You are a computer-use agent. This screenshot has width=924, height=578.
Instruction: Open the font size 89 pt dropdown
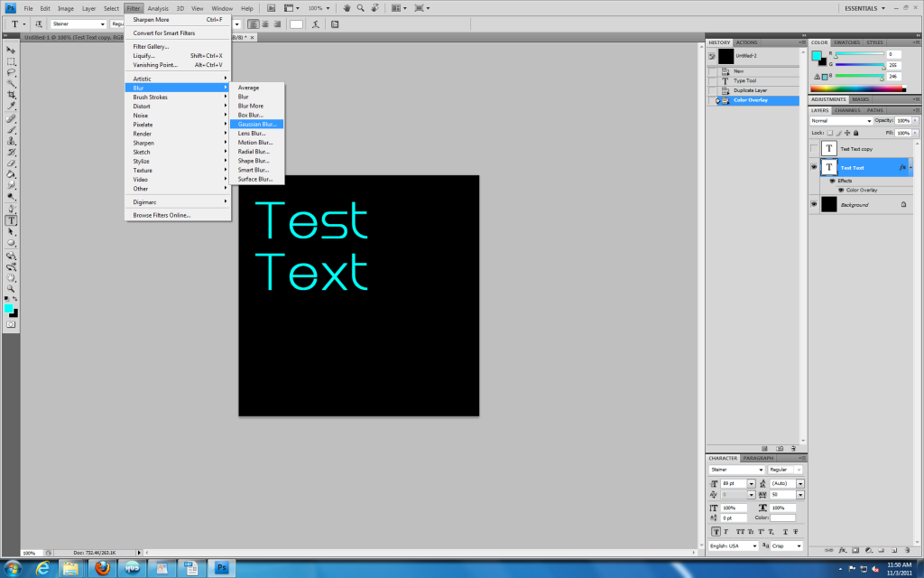coord(751,484)
